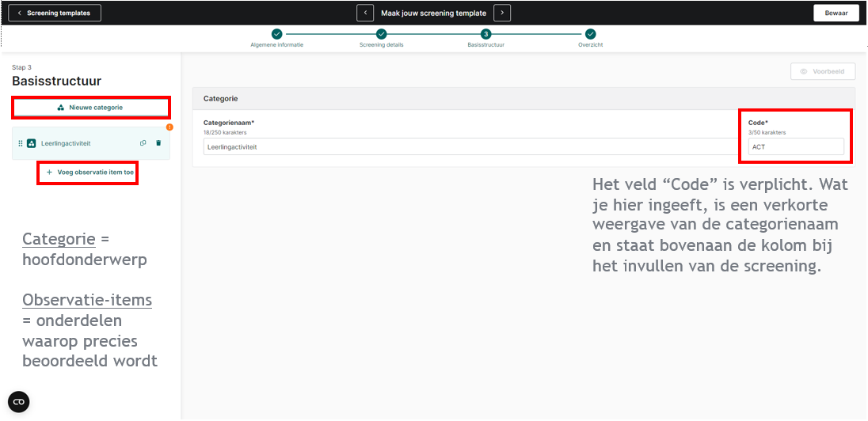Click the Categorie section header
Viewport: 868px width, 421px height.
click(x=523, y=98)
